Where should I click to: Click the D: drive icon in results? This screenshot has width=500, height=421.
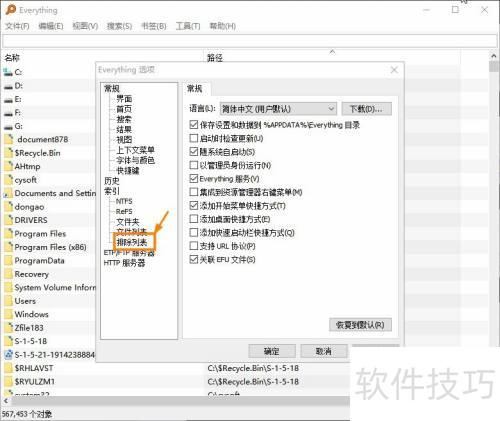(8, 86)
